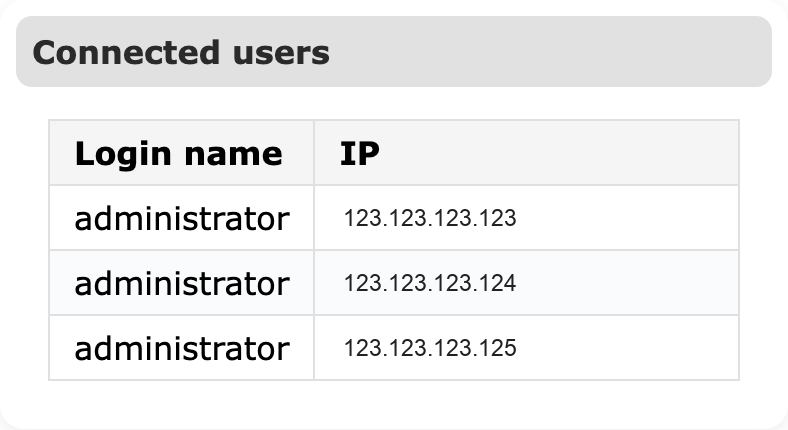This screenshot has height=430, width=788.
Task: Click blank area of the IP header cell
Action: tap(560, 154)
